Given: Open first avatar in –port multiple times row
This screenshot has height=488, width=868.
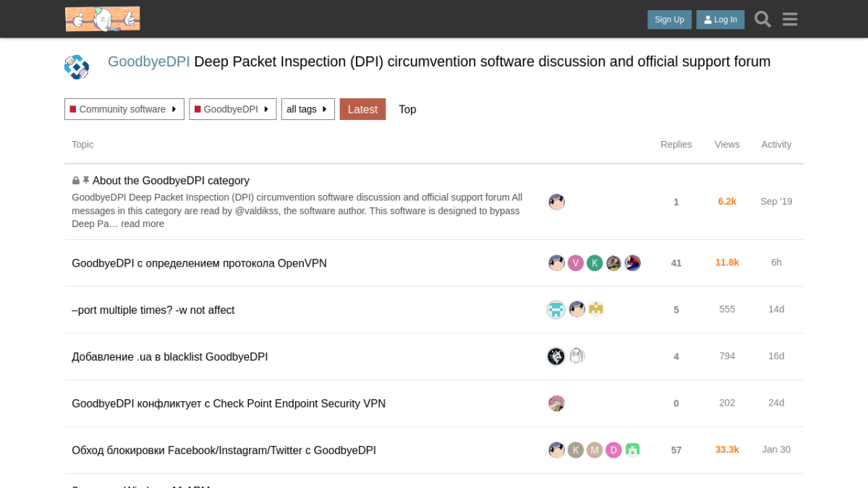Looking at the screenshot, I should click(x=556, y=309).
